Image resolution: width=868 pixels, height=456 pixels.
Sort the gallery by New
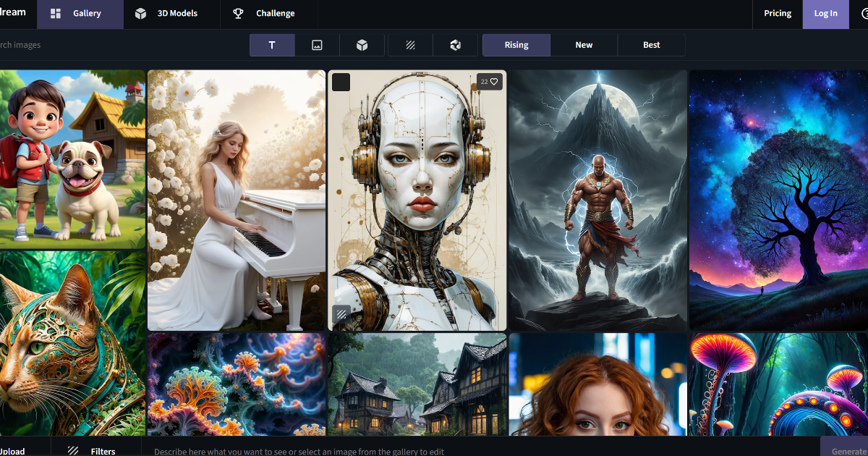[584, 45]
